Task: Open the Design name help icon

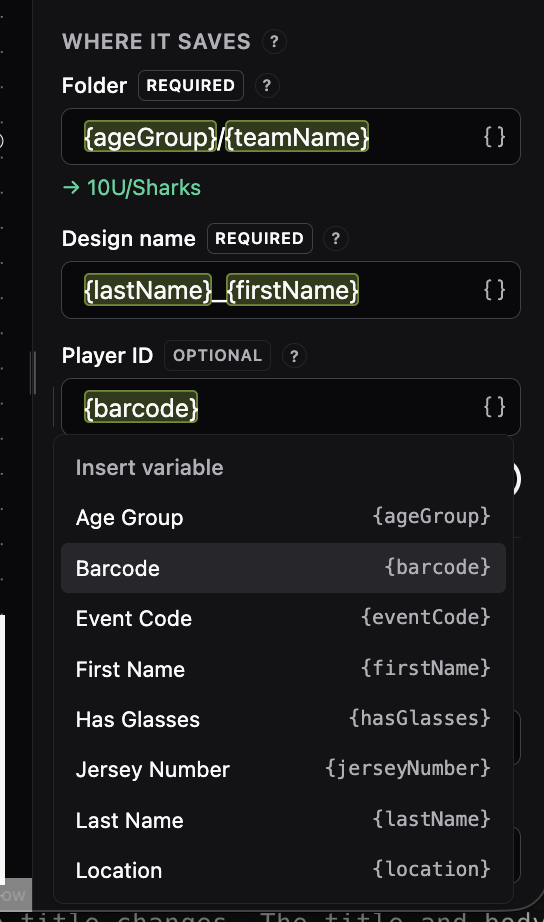Action: pyautogui.click(x=336, y=239)
